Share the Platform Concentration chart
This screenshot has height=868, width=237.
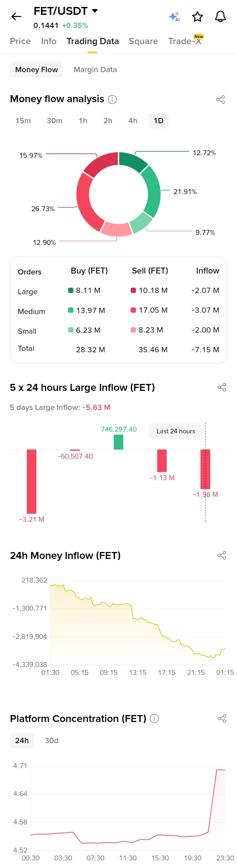[x=222, y=718]
